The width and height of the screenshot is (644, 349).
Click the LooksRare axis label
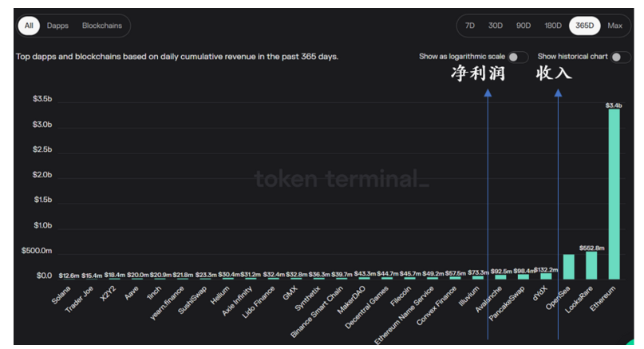(579, 299)
